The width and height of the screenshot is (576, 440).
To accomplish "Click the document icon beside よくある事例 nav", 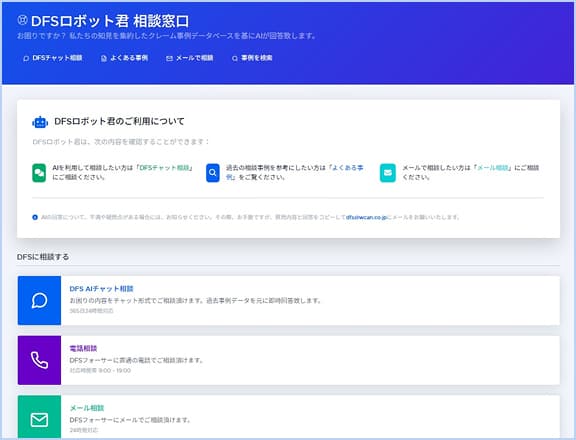I will click(x=104, y=58).
